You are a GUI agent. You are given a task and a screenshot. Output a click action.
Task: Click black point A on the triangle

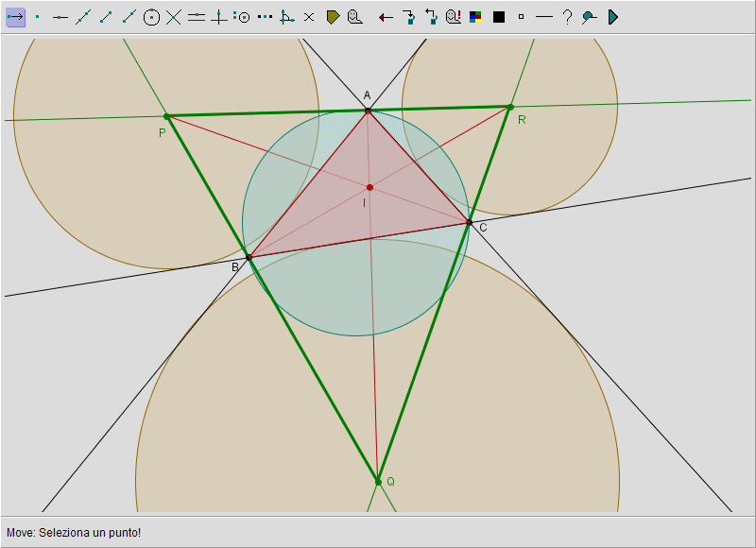(x=368, y=111)
